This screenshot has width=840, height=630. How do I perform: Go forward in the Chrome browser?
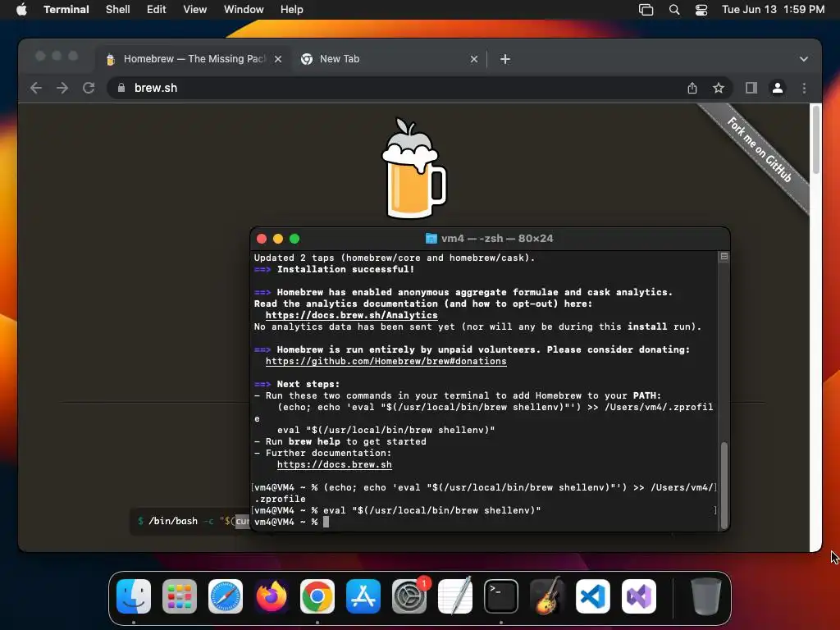[62, 88]
